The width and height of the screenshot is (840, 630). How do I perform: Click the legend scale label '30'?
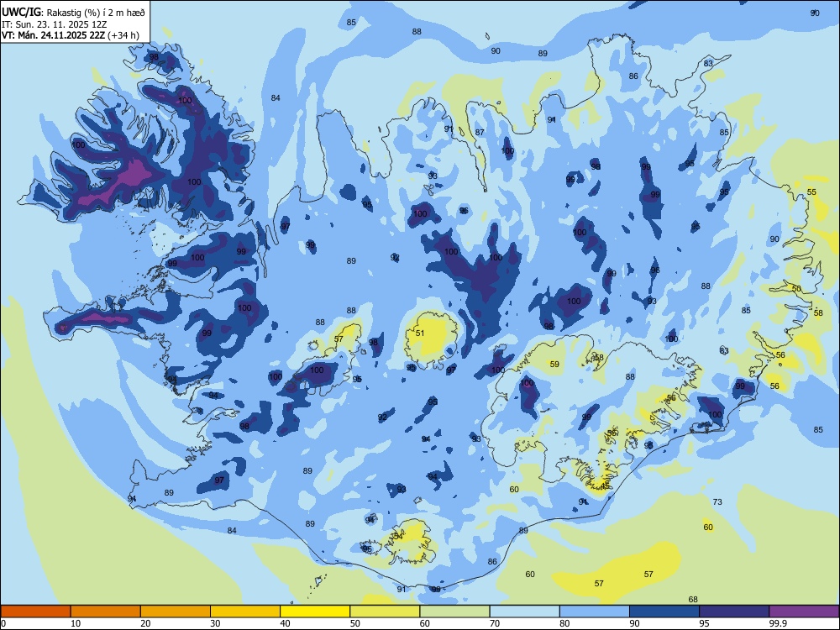(215, 623)
